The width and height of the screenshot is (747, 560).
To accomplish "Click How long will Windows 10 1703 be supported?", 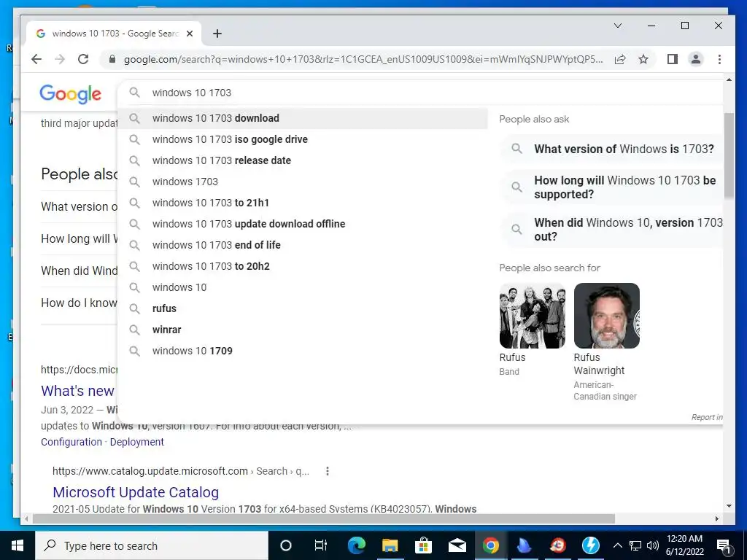I will point(614,187).
